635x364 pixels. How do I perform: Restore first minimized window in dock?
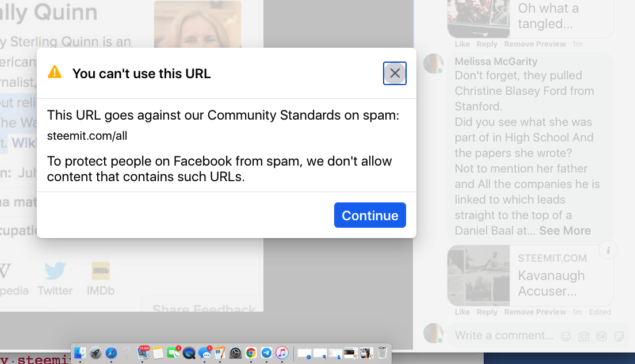tap(304, 354)
